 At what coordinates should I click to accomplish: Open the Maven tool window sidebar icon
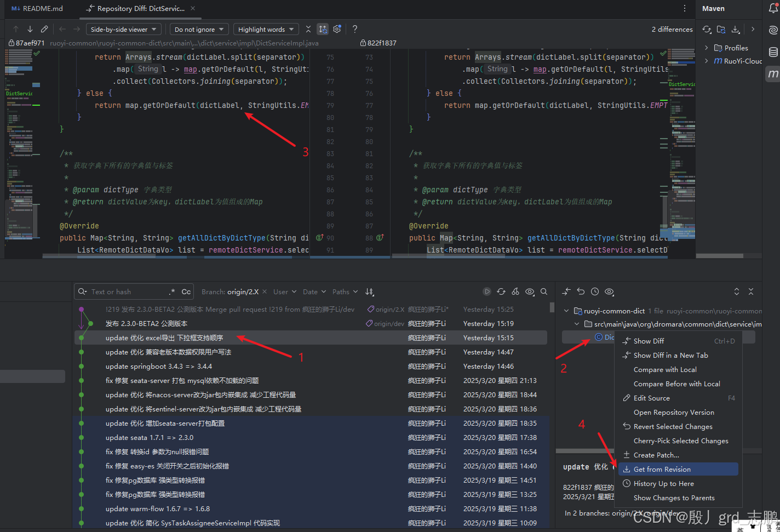pos(773,73)
